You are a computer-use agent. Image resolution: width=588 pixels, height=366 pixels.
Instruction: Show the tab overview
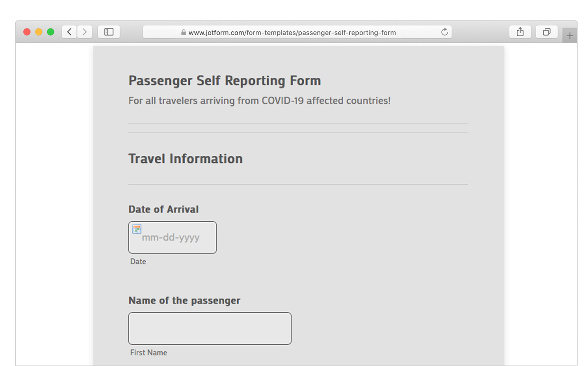[547, 32]
